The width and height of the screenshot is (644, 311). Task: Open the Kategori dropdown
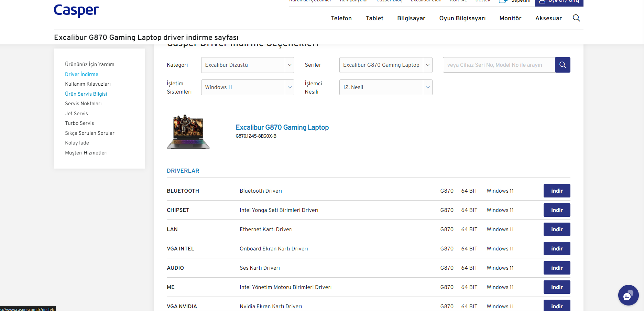pos(248,65)
